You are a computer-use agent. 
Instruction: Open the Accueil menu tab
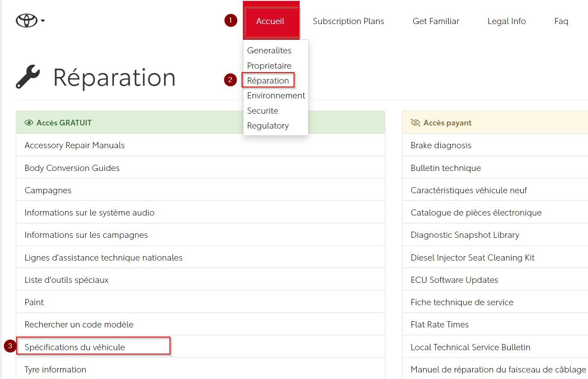tap(270, 21)
